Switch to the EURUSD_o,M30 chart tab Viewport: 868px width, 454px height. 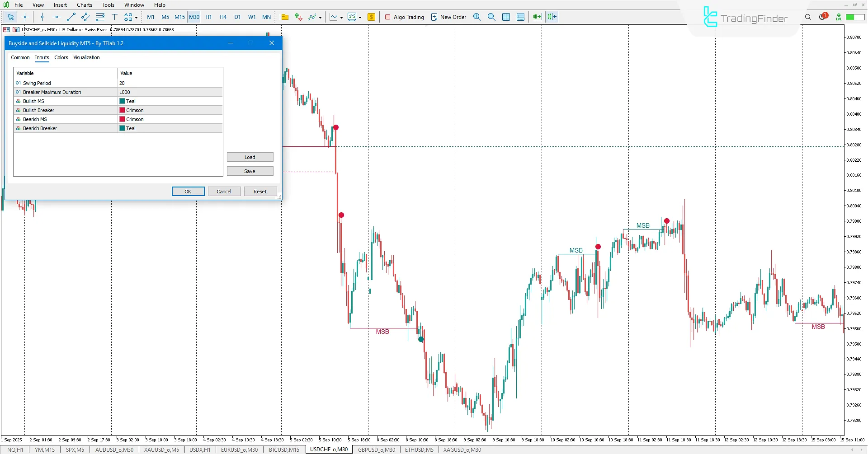pos(239,449)
